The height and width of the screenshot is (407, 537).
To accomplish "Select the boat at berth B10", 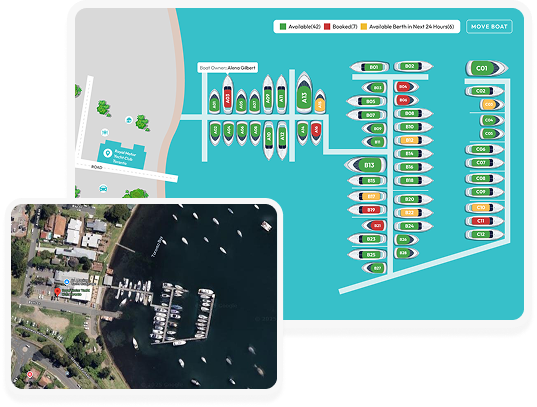I will pyautogui.click(x=413, y=127).
